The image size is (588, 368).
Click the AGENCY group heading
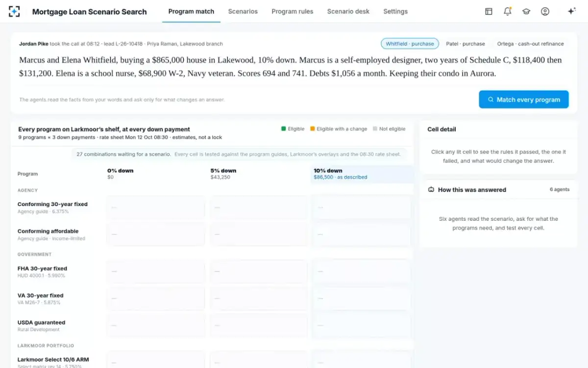(27, 190)
